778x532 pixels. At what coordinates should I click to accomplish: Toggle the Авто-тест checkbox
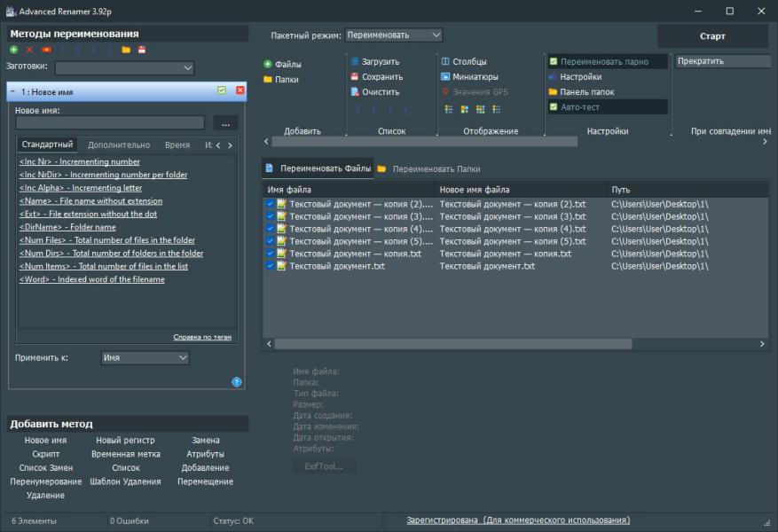(554, 106)
